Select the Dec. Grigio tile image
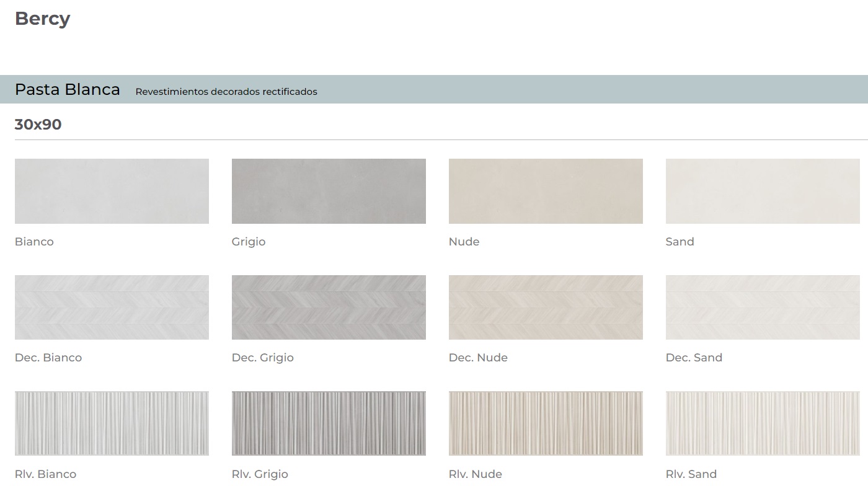Image resolution: width=868 pixels, height=486 pixels. (329, 307)
